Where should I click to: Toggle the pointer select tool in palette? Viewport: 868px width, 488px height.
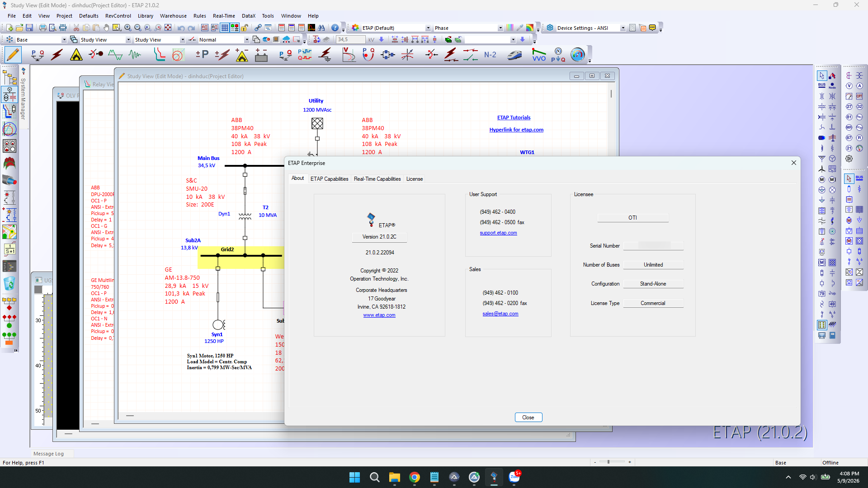(822, 75)
